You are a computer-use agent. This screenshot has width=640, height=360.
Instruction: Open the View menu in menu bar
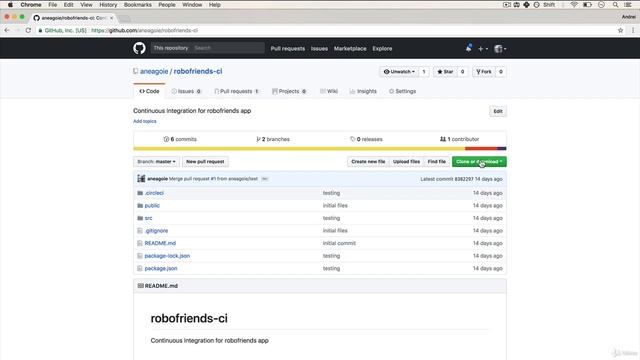[86, 5]
